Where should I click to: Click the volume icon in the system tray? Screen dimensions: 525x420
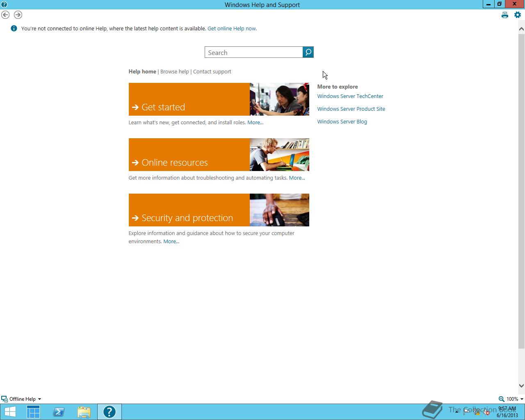[486, 412]
